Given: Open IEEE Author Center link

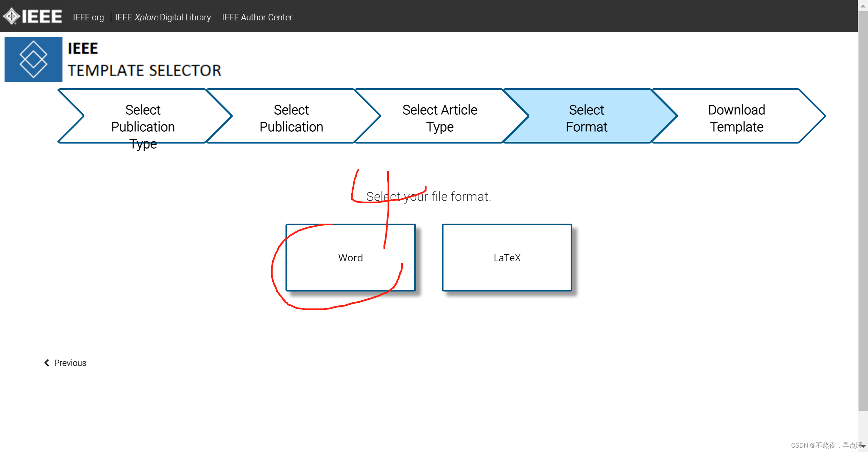Looking at the screenshot, I should pyautogui.click(x=257, y=17).
